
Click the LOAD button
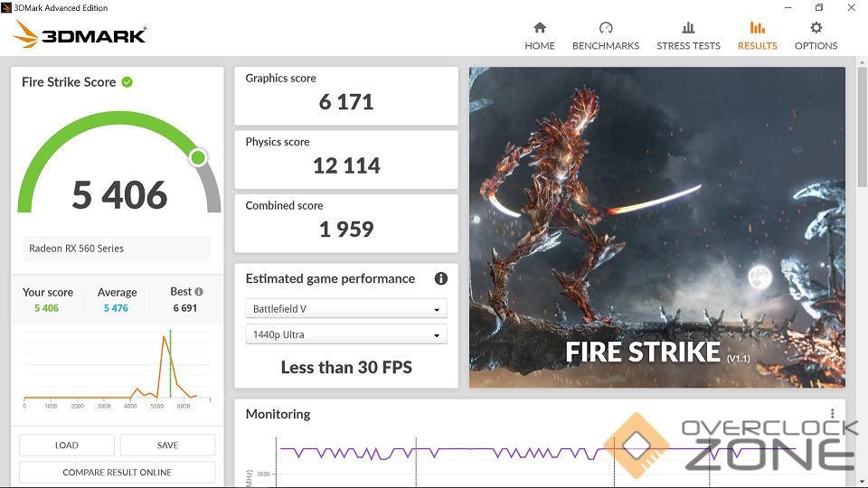[66, 445]
